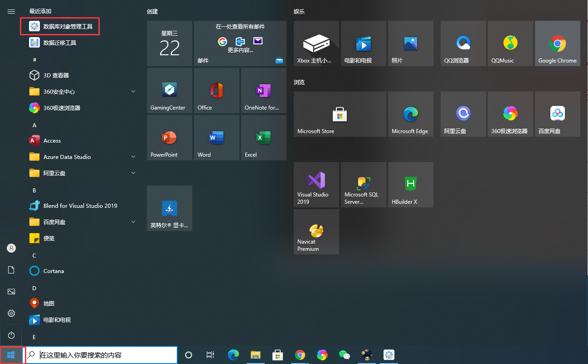Click the Windows Start button
The height and width of the screenshot is (364, 588).
11,355
